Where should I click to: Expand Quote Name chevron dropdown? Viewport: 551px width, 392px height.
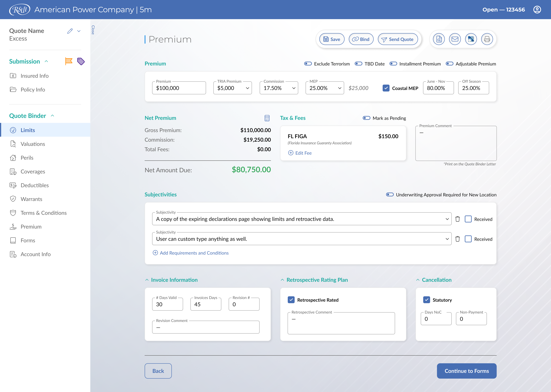click(x=79, y=31)
